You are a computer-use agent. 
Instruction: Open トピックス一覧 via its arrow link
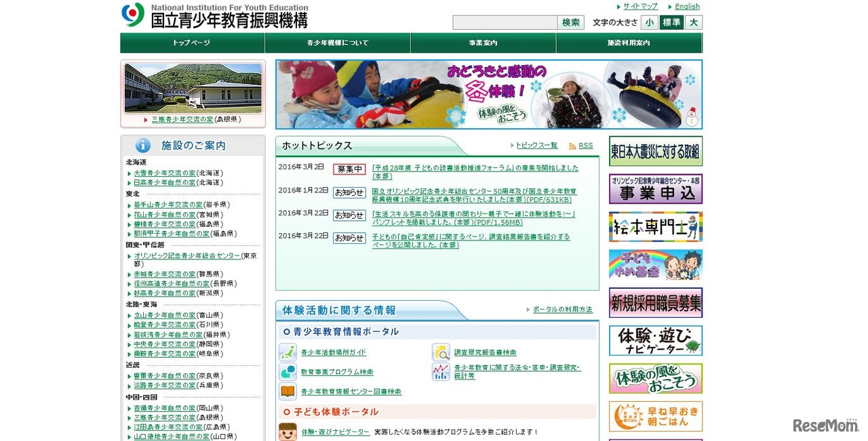[x=536, y=145]
